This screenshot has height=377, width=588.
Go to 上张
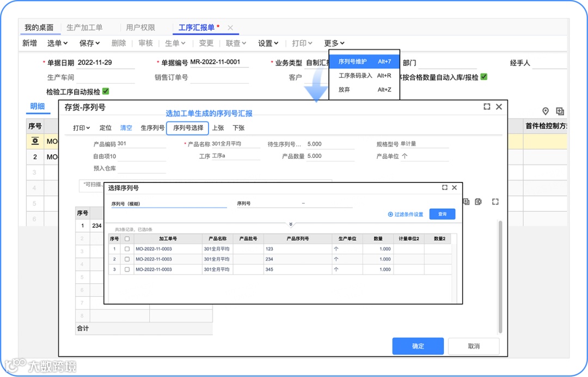pos(218,128)
